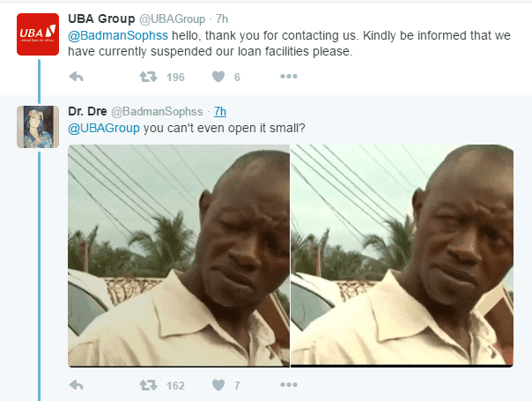Image resolution: width=532 pixels, height=401 pixels.
Task: Reply to the UBA Group tweet
Action: click(77, 77)
